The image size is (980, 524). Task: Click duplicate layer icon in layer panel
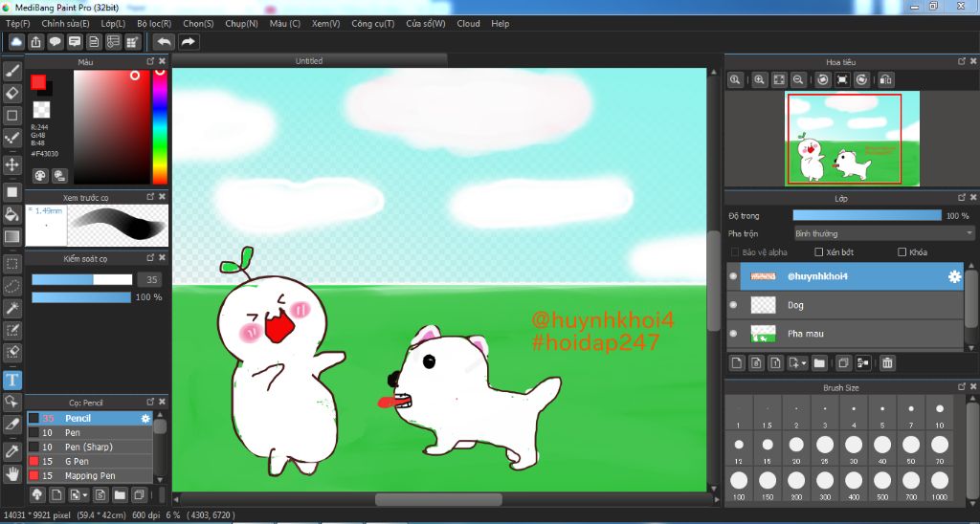coord(842,362)
